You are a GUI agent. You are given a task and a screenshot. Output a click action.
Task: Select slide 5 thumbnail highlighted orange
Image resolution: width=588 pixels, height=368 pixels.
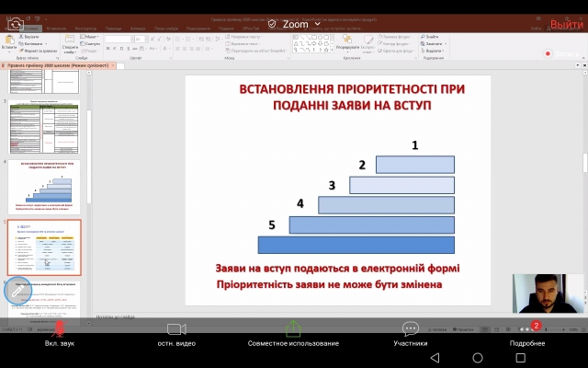pos(44,247)
